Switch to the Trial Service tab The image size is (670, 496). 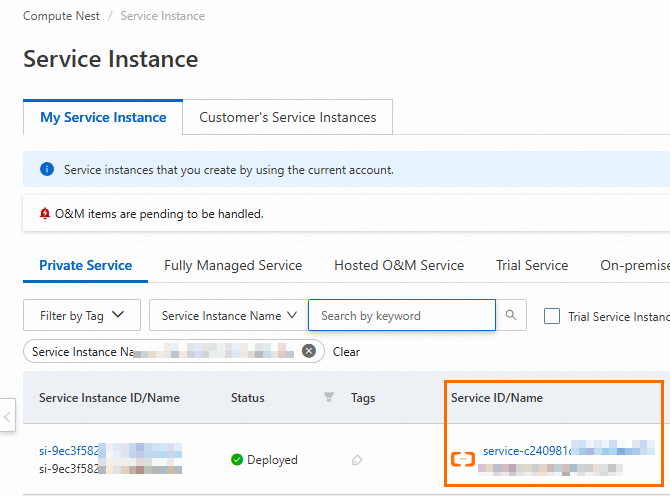point(532,266)
